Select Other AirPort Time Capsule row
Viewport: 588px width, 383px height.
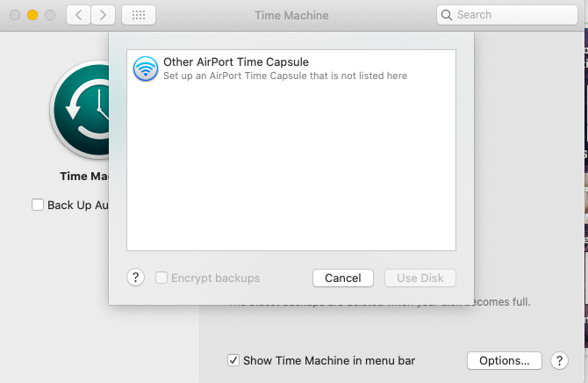point(291,69)
